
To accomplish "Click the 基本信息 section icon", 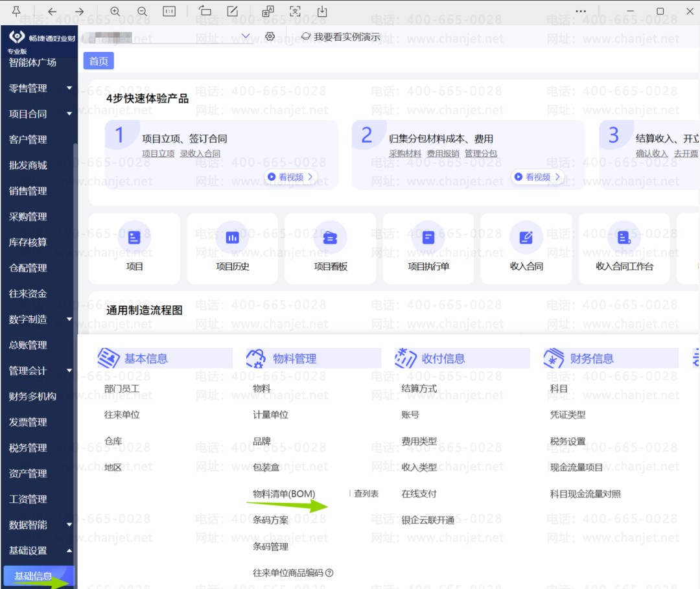I will pos(108,358).
